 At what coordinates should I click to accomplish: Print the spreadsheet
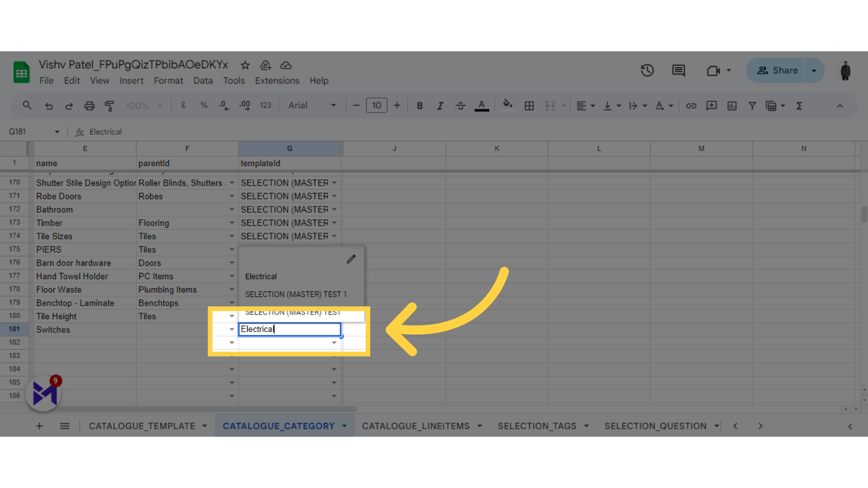[90, 106]
